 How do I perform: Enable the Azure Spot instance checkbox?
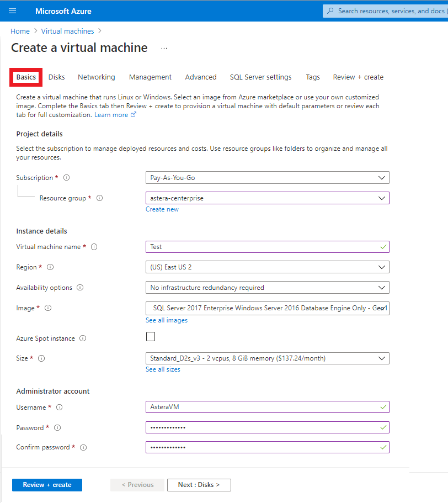click(151, 337)
